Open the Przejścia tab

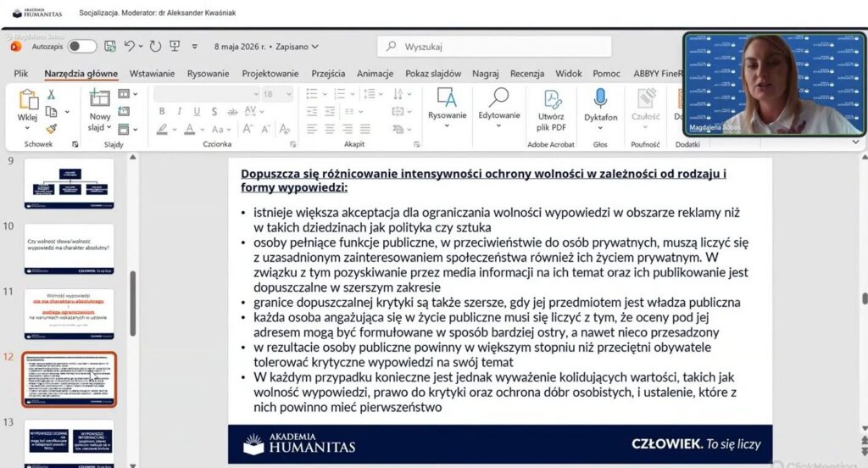(x=328, y=74)
